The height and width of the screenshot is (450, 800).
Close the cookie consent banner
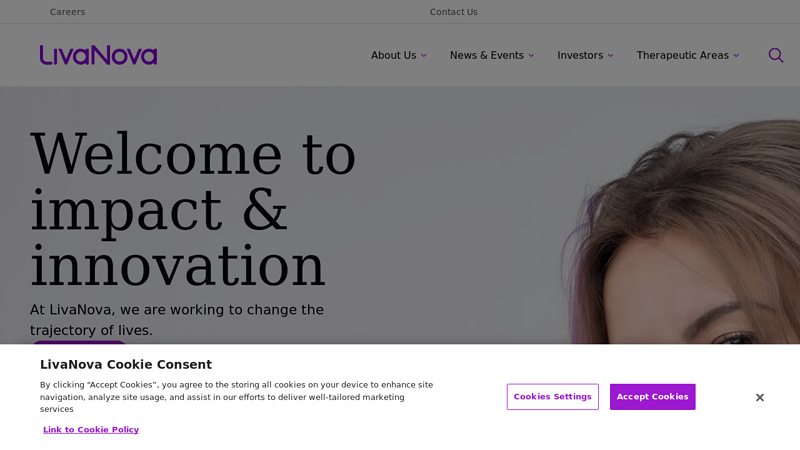pyautogui.click(x=760, y=397)
